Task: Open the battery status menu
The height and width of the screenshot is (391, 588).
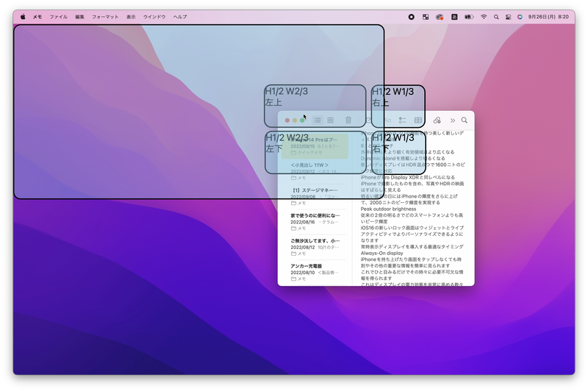Action: click(x=469, y=17)
